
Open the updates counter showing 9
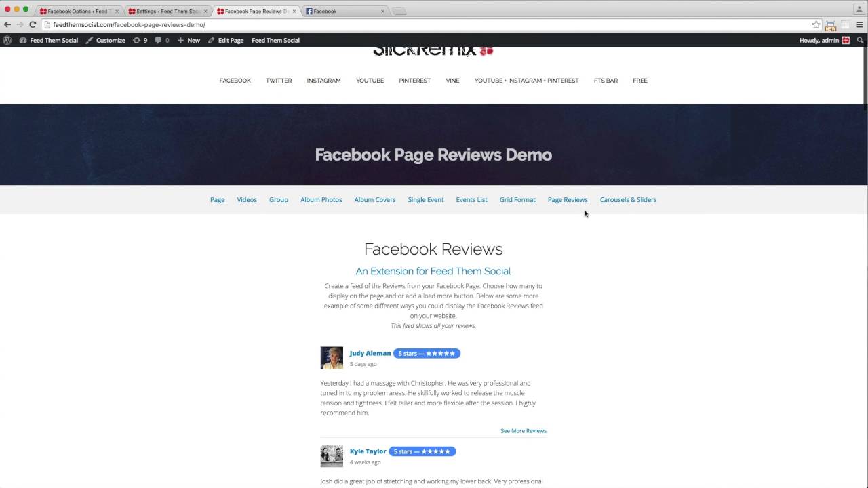pyautogui.click(x=140, y=40)
